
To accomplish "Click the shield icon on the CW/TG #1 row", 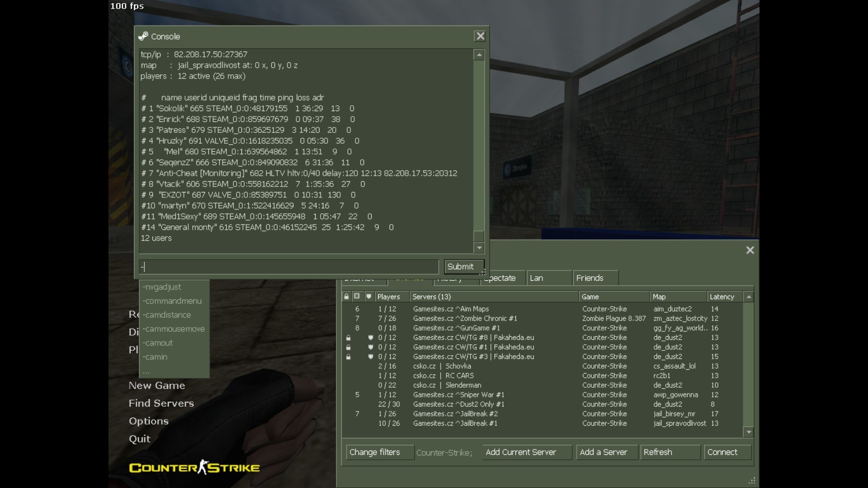I will (371, 348).
